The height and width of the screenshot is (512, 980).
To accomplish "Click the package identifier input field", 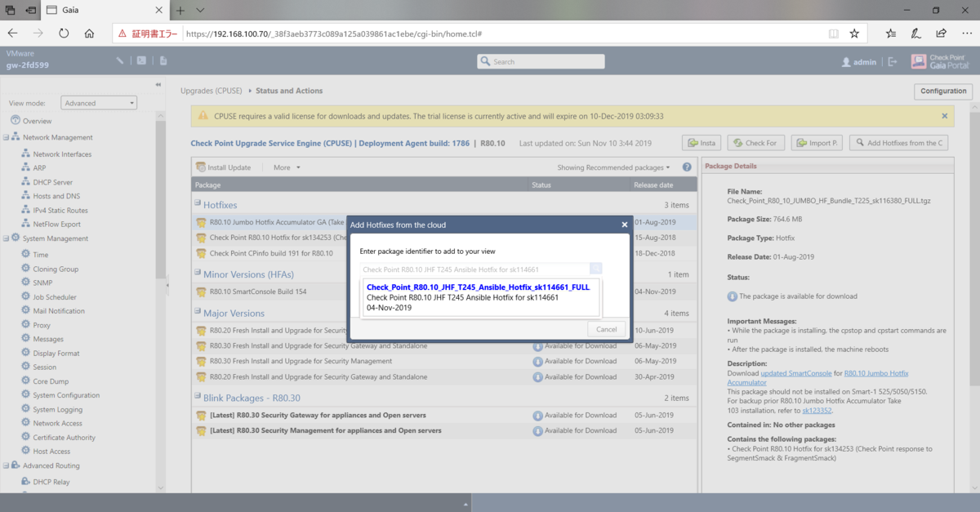I will pyautogui.click(x=474, y=269).
